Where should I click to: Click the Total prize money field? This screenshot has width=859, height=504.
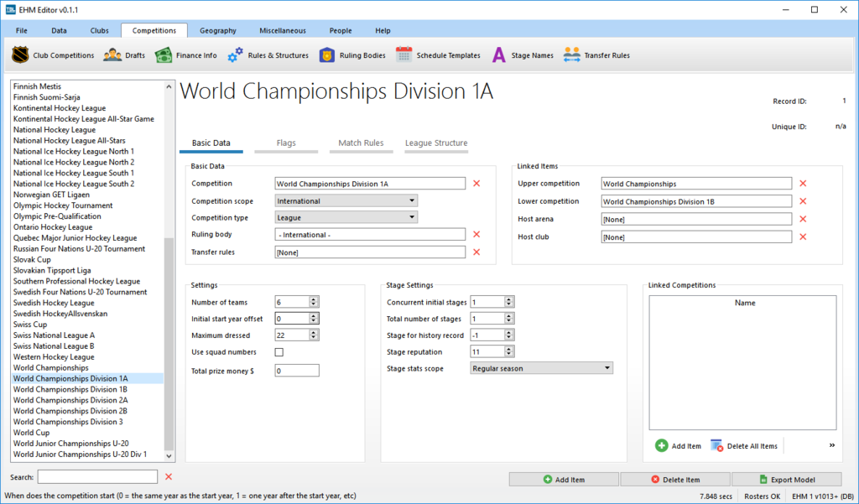[297, 371]
